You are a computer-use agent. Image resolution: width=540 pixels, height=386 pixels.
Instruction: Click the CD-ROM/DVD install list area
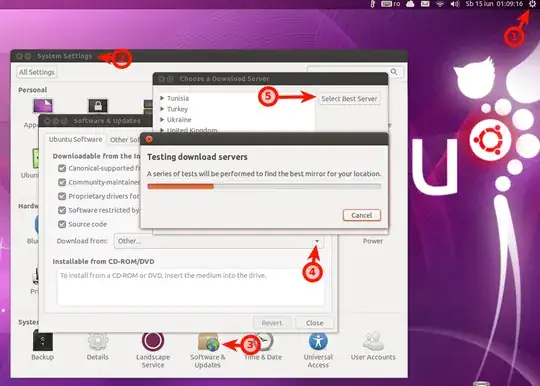pos(190,287)
